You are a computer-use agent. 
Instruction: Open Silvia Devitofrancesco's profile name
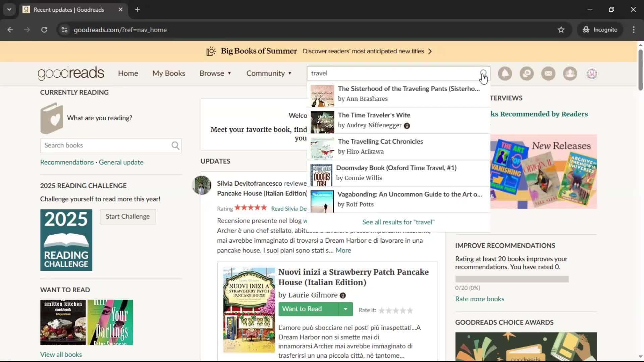coord(250,184)
